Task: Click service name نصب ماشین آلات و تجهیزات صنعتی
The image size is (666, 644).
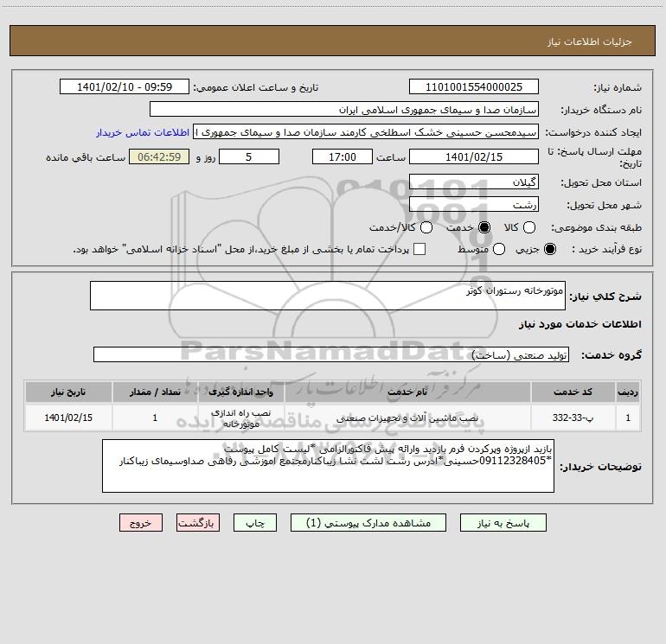Action: pos(407,418)
